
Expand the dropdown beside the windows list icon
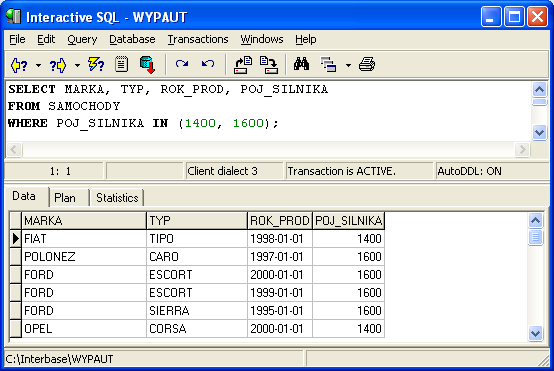point(348,65)
